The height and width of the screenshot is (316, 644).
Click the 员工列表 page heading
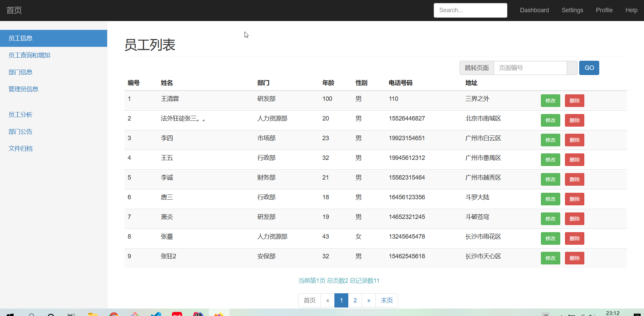[x=150, y=45]
